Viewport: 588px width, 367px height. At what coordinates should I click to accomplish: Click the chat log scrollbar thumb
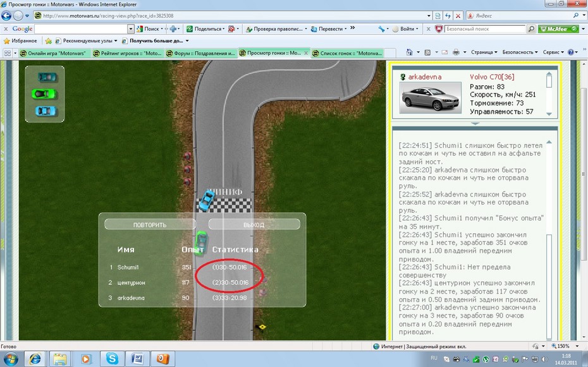tap(549, 286)
